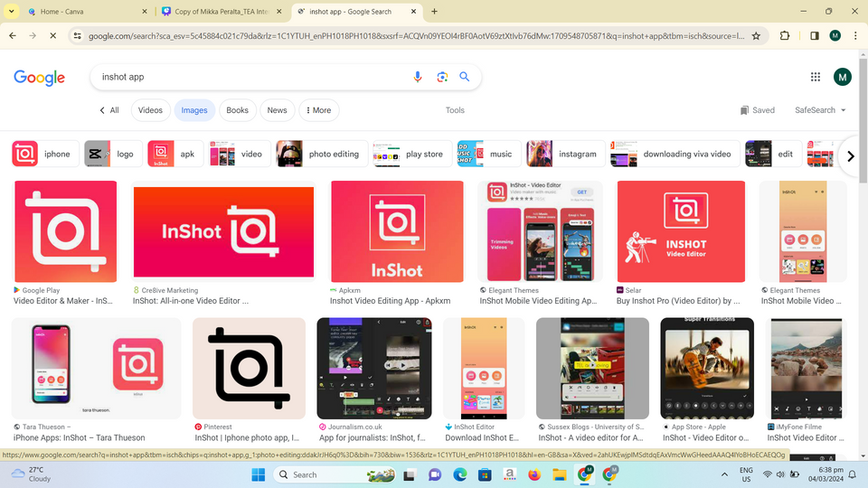
Task: Open Saved items
Action: pyautogui.click(x=758, y=110)
